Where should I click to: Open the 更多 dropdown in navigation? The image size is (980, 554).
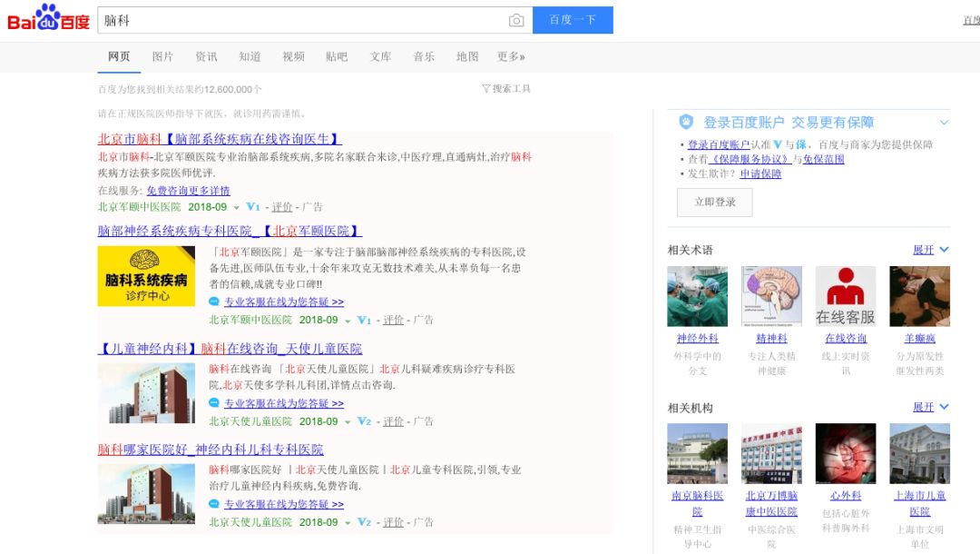click(x=508, y=55)
